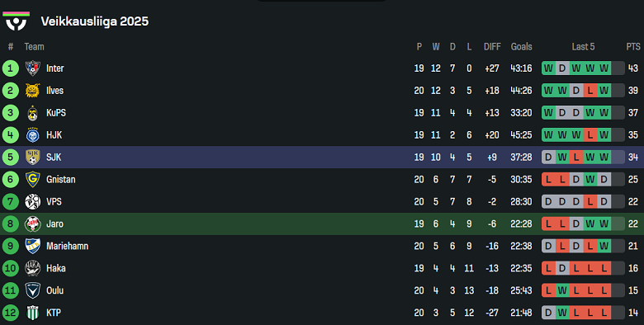Open the Haka team name link
Image resolution: width=644 pixels, height=325 pixels.
click(56, 268)
